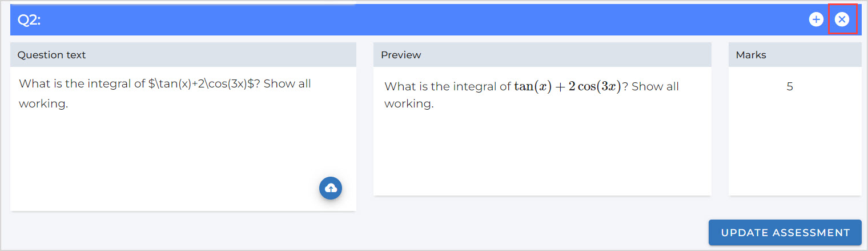The width and height of the screenshot is (868, 251).
Task: Click the LaTeX source $\tan(x)+2\cos(3x)$ text
Action: (201, 84)
